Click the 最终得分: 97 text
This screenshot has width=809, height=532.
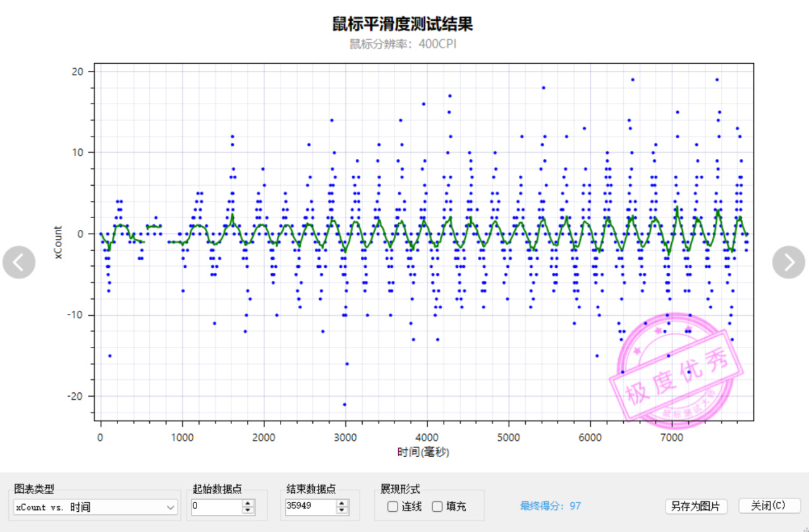550,506
